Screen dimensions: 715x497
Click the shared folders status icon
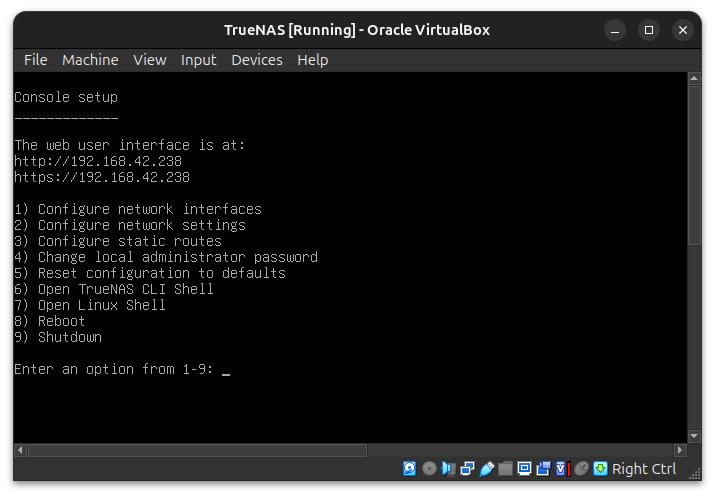tap(506, 469)
